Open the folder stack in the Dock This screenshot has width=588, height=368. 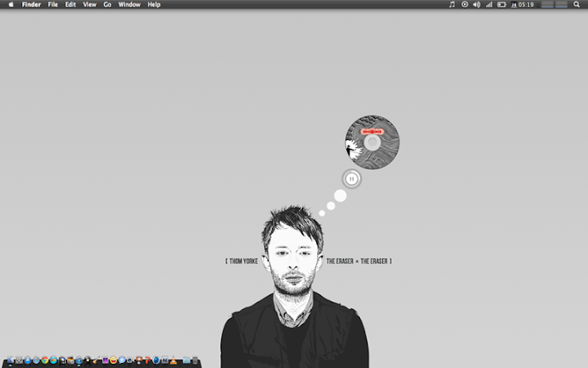coord(186,360)
